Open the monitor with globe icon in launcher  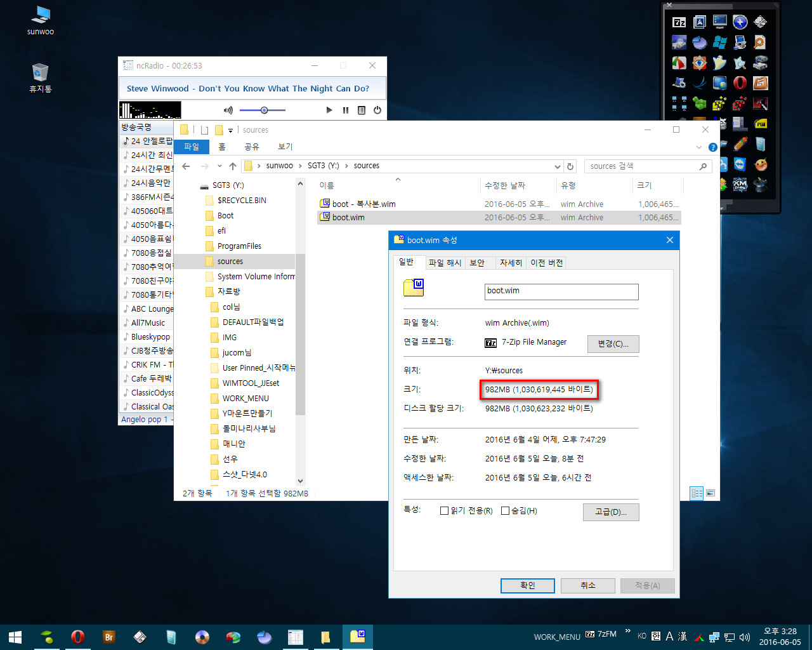(719, 83)
